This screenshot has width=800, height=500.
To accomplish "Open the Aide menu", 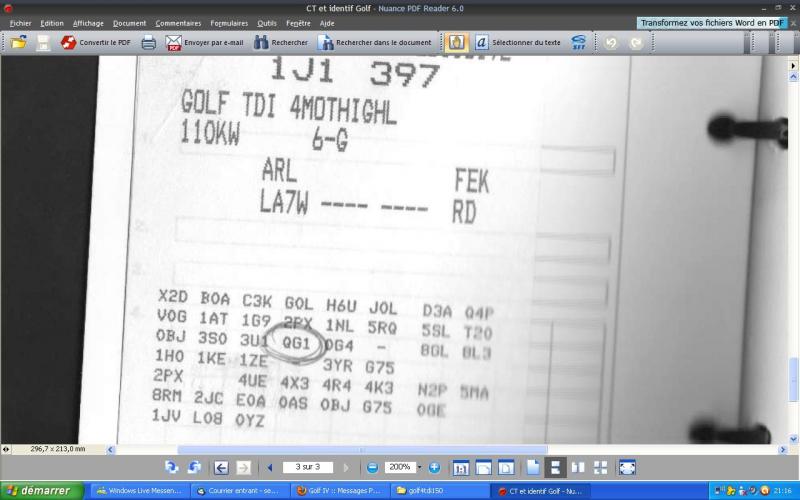I will pyautogui.click(x=327, y=23).
